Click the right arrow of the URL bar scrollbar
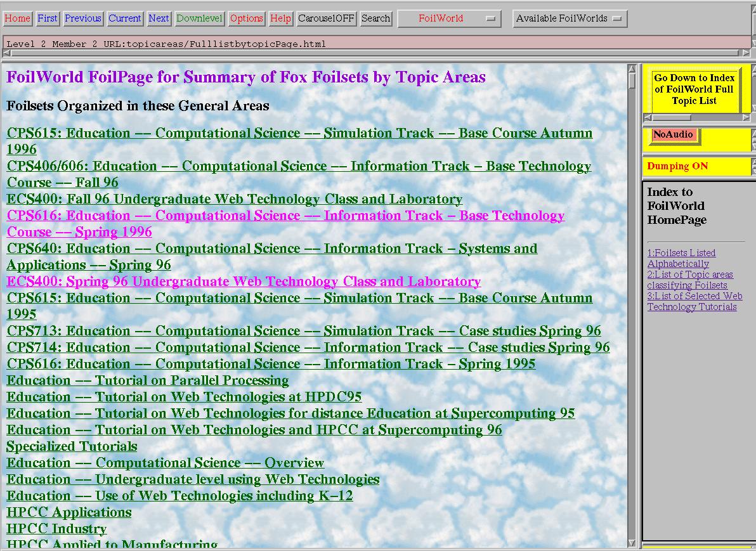 (x=746, y=53)
